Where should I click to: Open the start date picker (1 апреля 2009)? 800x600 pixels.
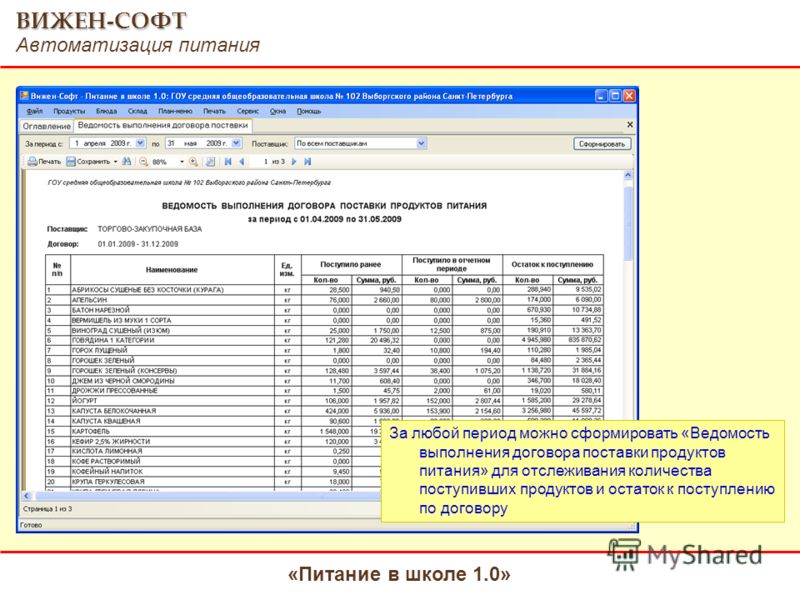click(x=141, y=143)
